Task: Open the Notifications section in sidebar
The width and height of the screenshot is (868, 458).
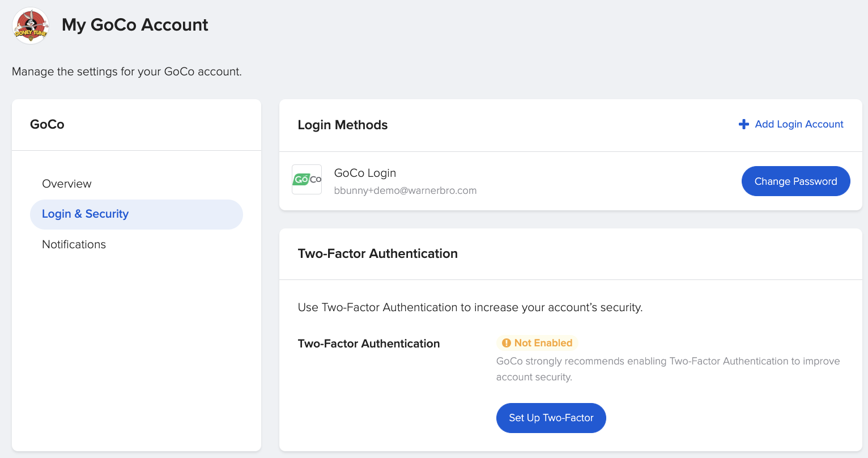Action: pos(74,244)
